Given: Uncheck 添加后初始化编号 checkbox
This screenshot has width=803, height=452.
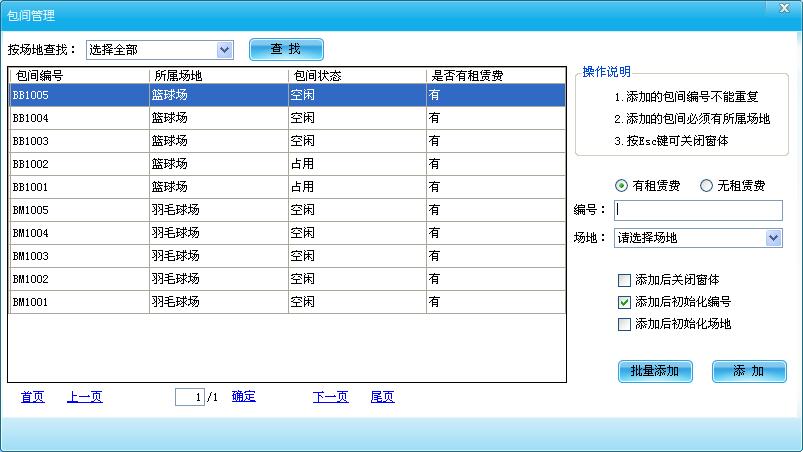Looking at the screenshot, I should 625,302.
